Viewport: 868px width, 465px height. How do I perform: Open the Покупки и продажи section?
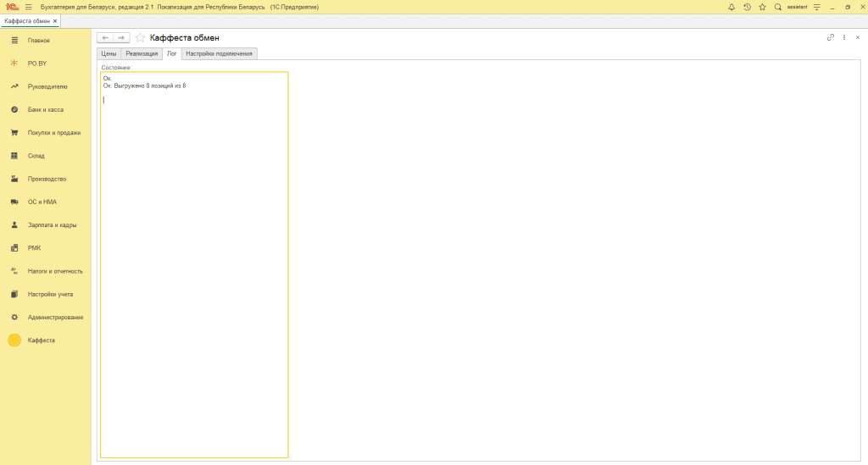click(54, 133)
